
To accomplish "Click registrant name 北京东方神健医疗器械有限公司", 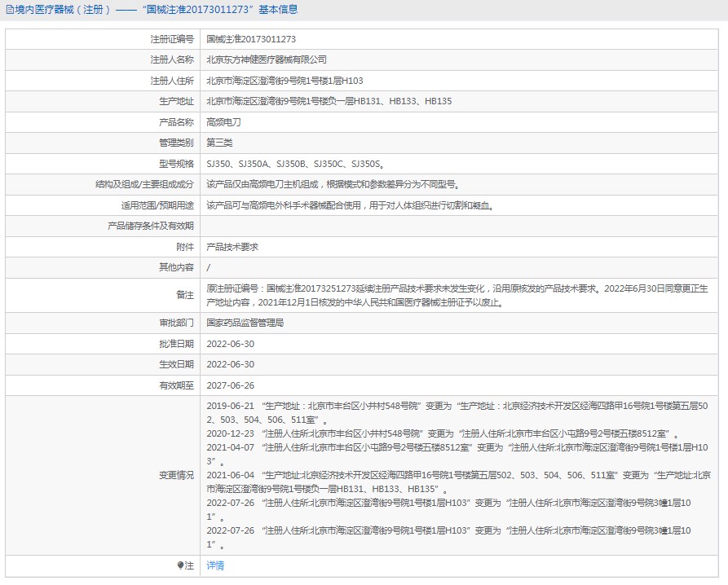I will click(x=267, y=59).
